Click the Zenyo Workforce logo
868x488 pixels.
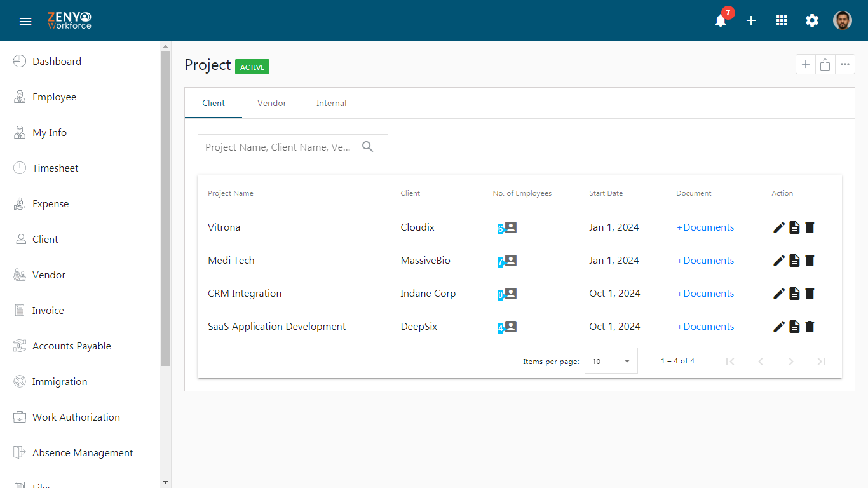[69, 20]
